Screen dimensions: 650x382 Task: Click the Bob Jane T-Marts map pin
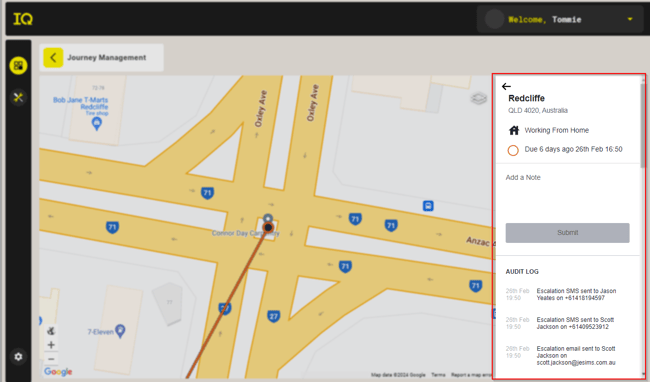point(97,123)
